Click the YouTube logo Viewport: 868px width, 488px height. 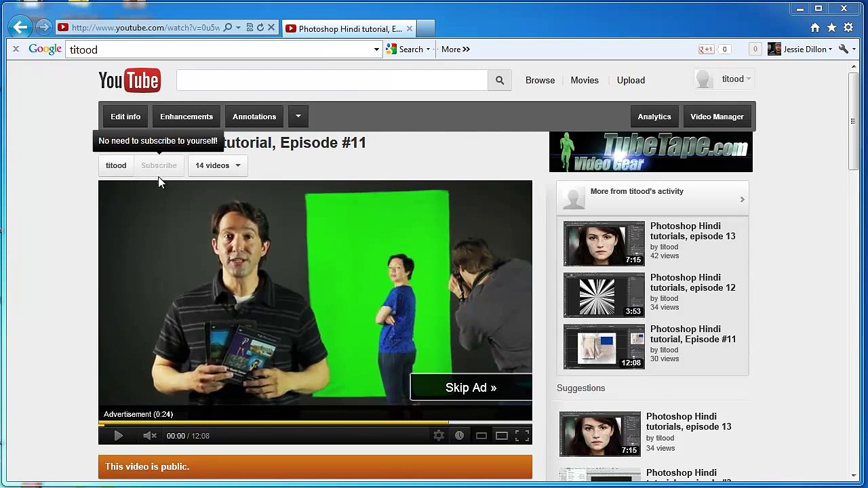tap(130, 80)
